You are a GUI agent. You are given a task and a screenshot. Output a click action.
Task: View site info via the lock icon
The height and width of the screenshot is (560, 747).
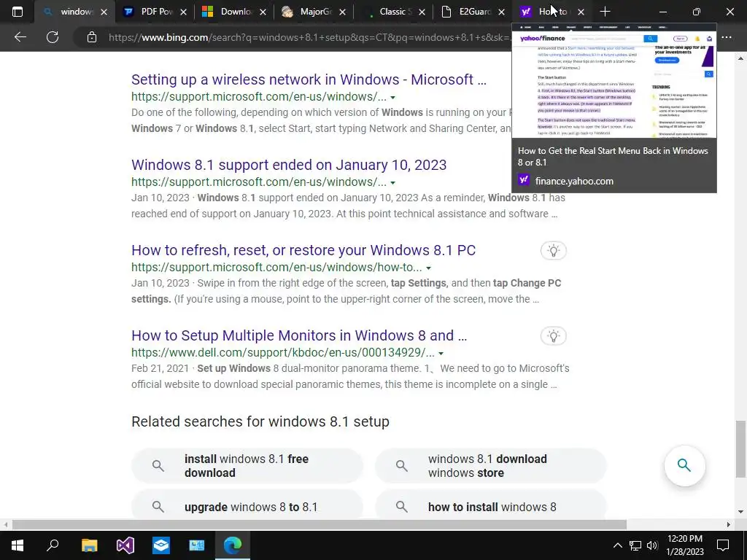[92, 37]
